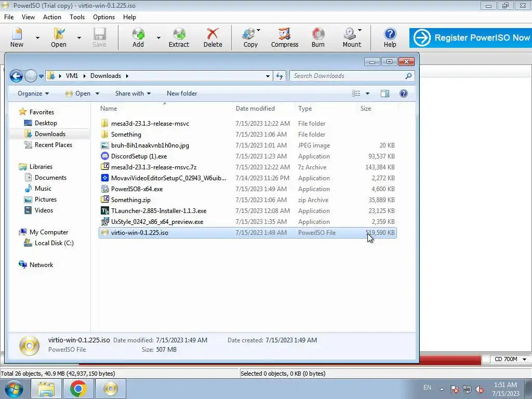Click the Copy disc toolbar icon
This screenshot has height=399, width=532.
250,37
